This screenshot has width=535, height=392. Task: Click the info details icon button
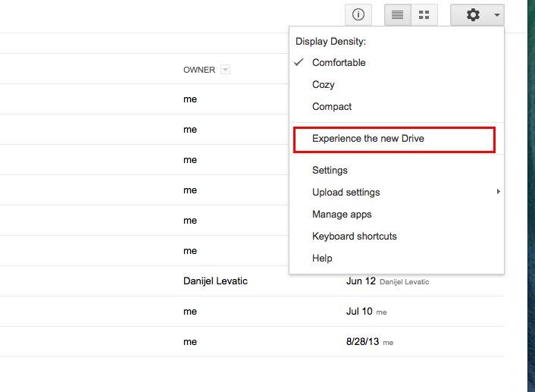tap(358, 14)
